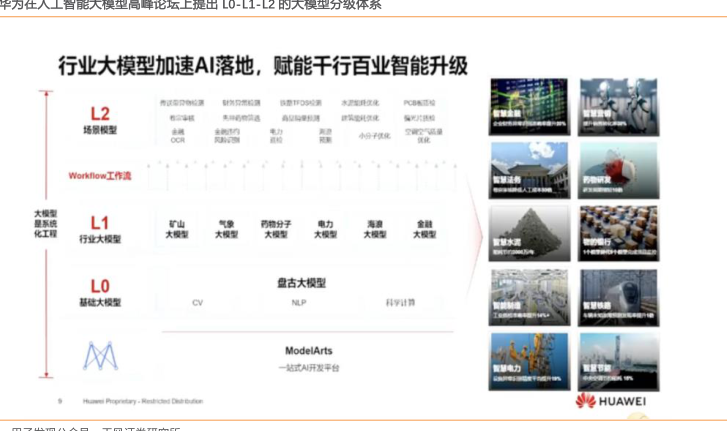Select the TFDS scenario entry
The width and height of the screenshot is (727, 431).
click(x=300, y=103)
